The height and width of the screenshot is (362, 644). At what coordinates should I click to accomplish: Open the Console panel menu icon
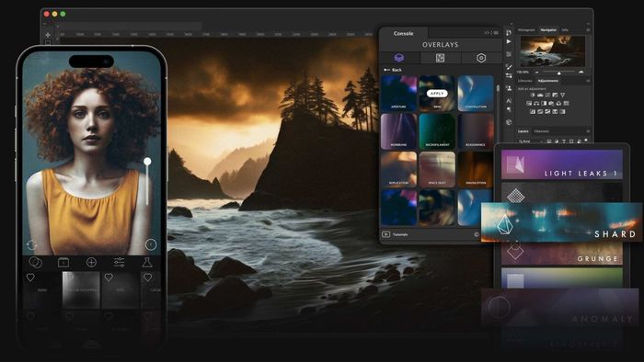(x=496, y=33)
